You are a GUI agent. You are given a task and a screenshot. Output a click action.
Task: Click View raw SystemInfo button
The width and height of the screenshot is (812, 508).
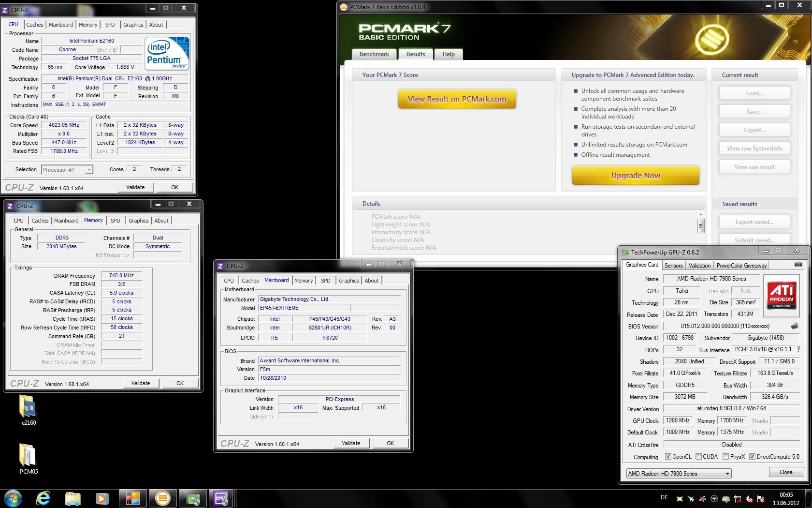click(754, 148)
